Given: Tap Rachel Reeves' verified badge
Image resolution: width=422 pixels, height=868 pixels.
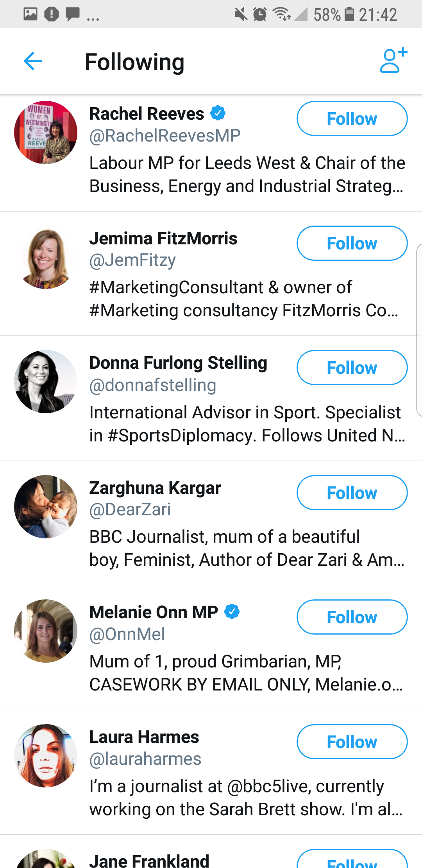Looking at the screenshot, I should click(x=218, y=113).
